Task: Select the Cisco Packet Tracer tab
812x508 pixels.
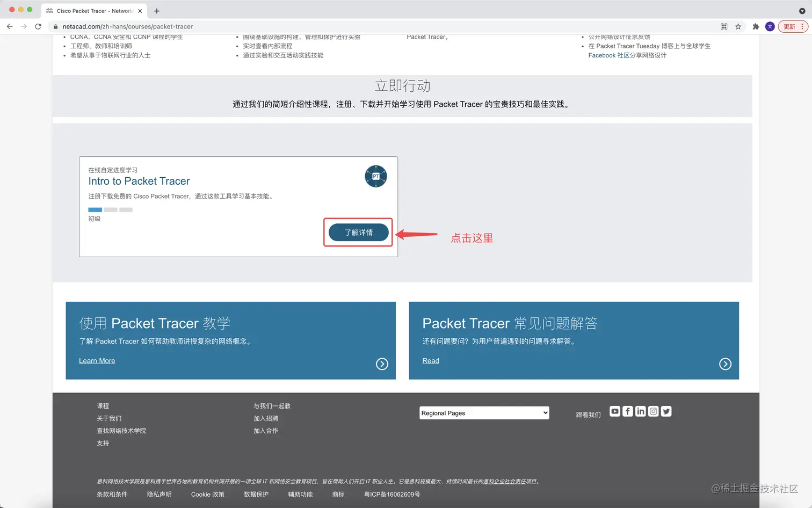Action: point(94,11)
